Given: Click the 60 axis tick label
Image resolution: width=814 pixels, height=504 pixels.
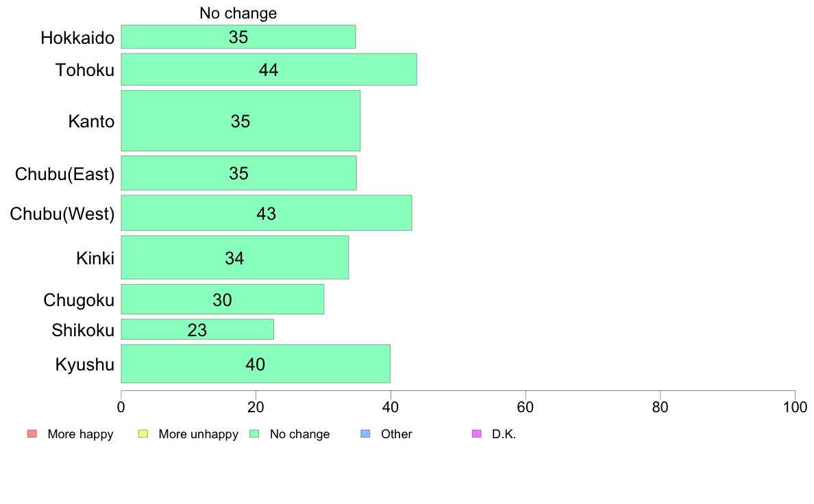Looking at the screenshot, I should [526, 407].
